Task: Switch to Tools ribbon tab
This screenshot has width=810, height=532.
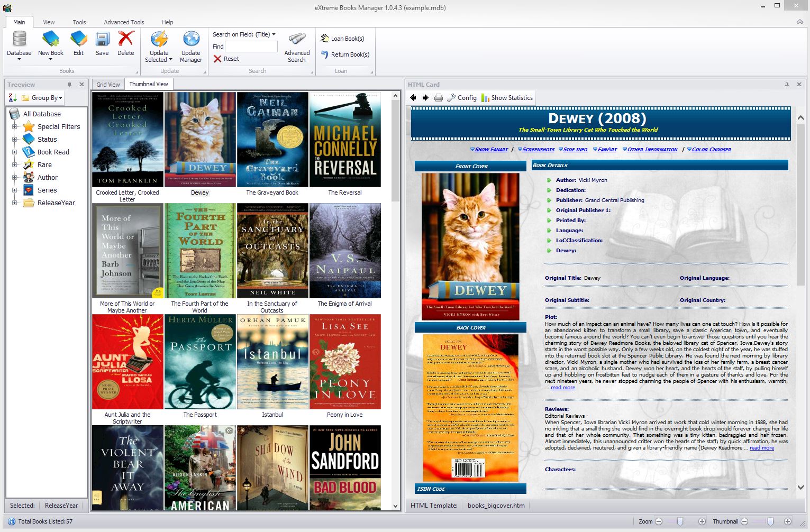Action: pos(79,22)
